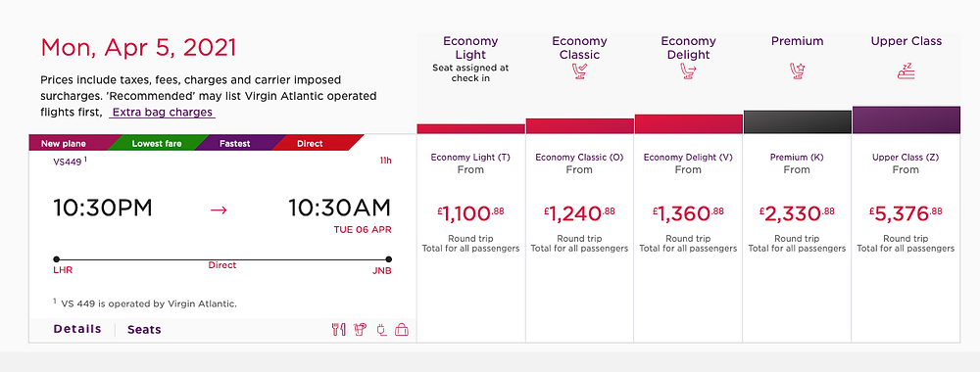
Task: Open the Extra bag charges link
Action: click(163, 113)
